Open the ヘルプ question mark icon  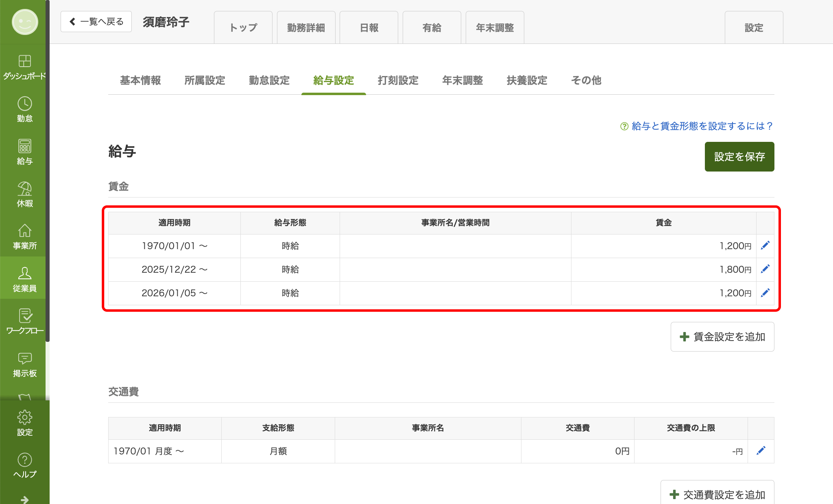coord(24,460)
